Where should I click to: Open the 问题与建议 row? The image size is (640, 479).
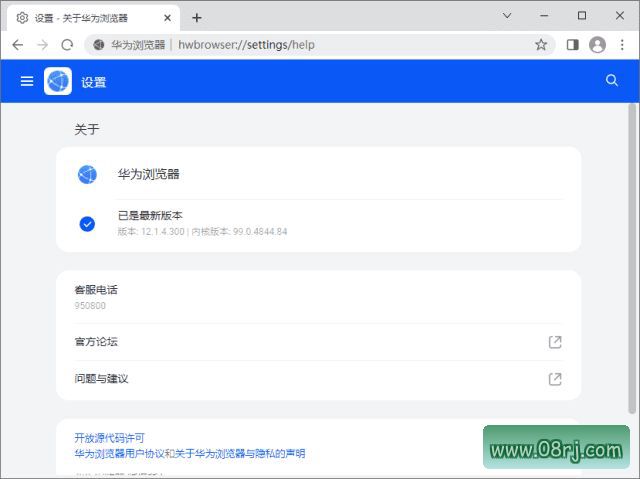[318, 379]
